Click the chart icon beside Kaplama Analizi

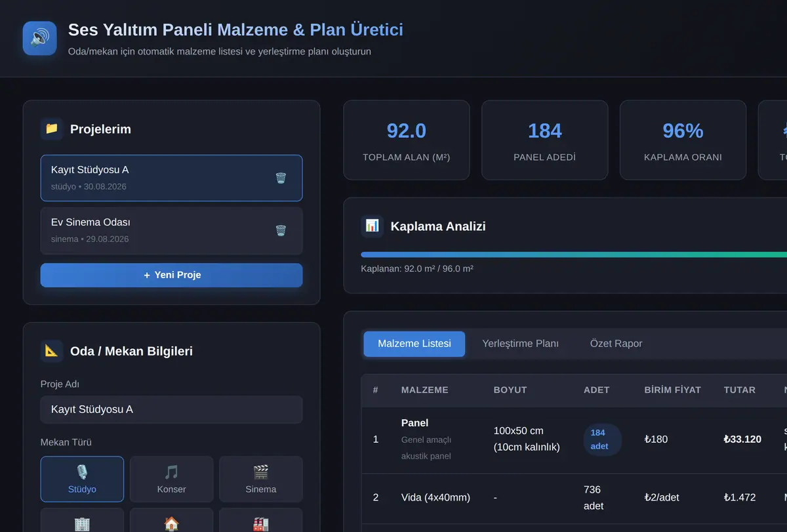coord(372,226)
